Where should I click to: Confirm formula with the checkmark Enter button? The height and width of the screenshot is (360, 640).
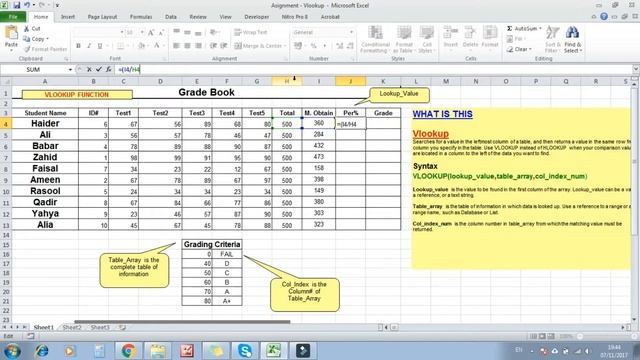(99, 70)
